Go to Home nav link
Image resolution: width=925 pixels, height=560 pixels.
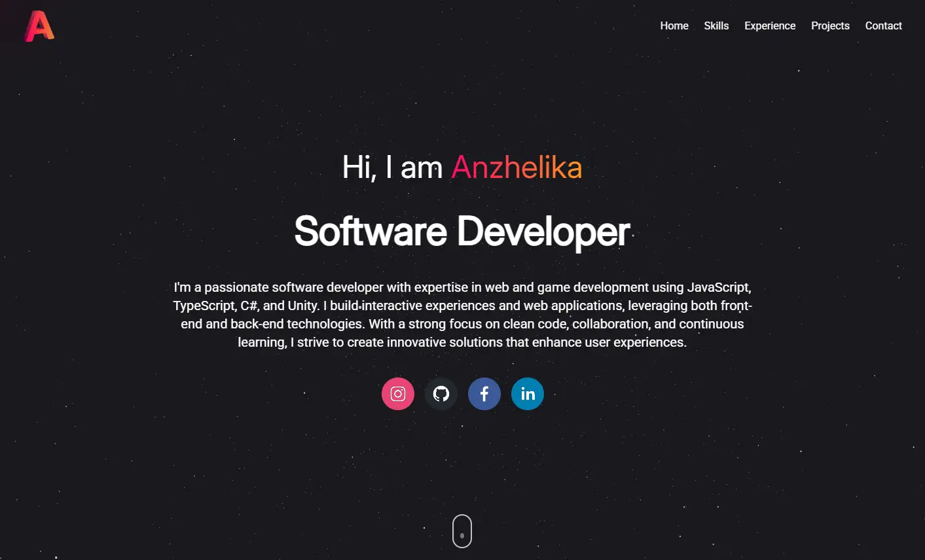[674, 26]
